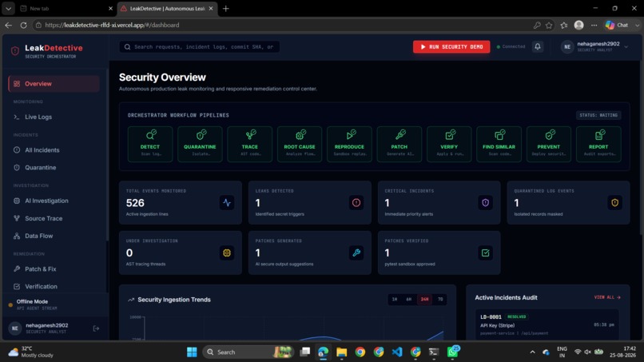This screenshot has height=362, width=644.
Task: Open the browser tab list chevron
Action: [x=8, y=8]
